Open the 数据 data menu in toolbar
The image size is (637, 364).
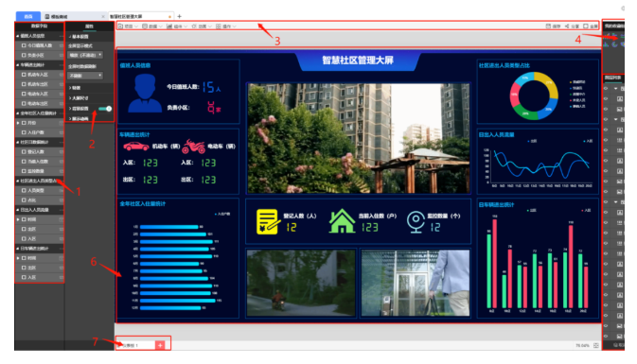click(152, 26)
